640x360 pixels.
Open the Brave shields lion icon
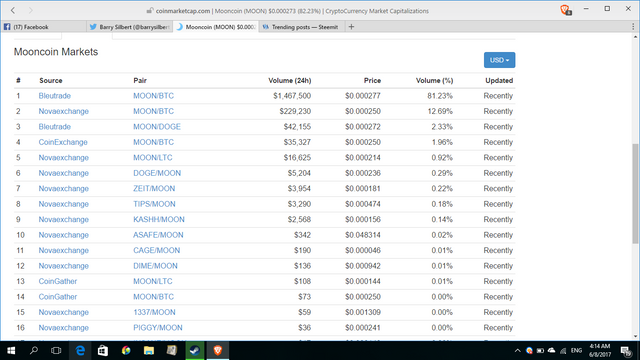(565, 10)
